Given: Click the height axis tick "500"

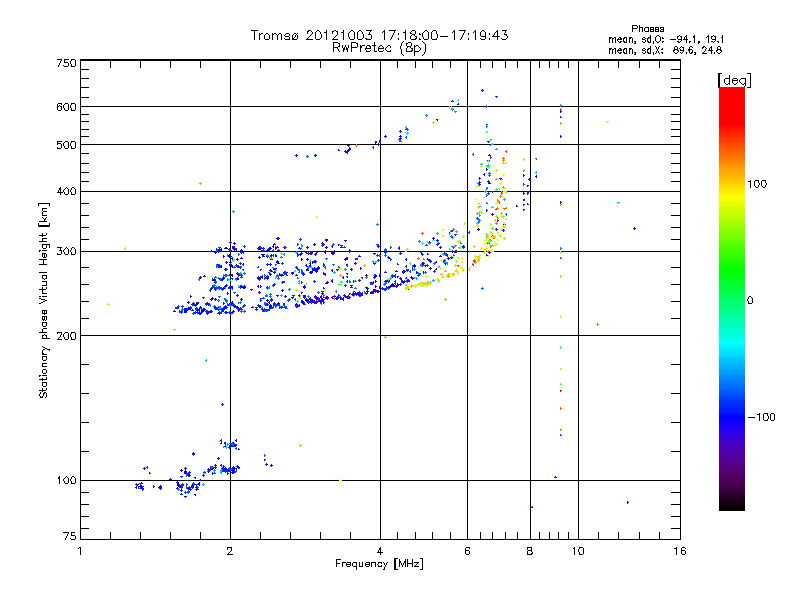Looking at the screenshot, I should point(66,144).
